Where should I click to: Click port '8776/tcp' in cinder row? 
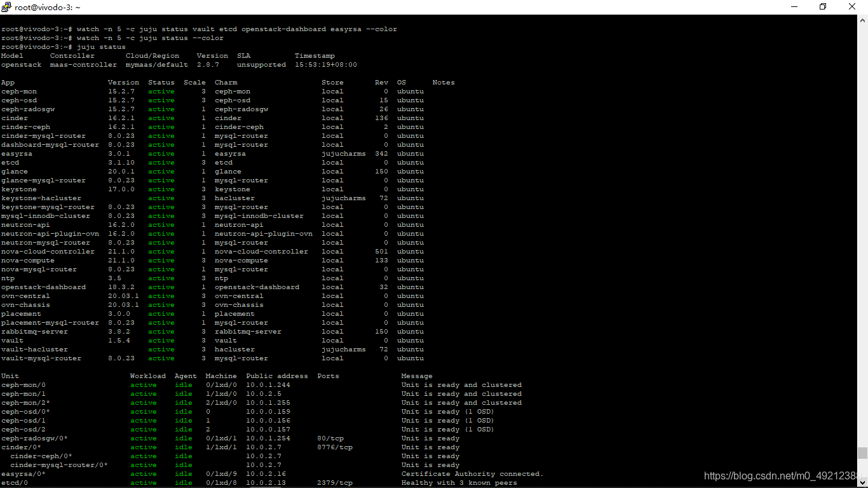[x=335, y=447]
